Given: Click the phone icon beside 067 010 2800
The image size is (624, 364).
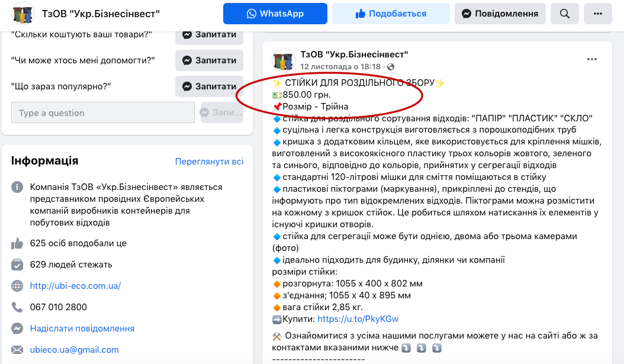Looking at the screenshot, I should [x=17, y=307].
